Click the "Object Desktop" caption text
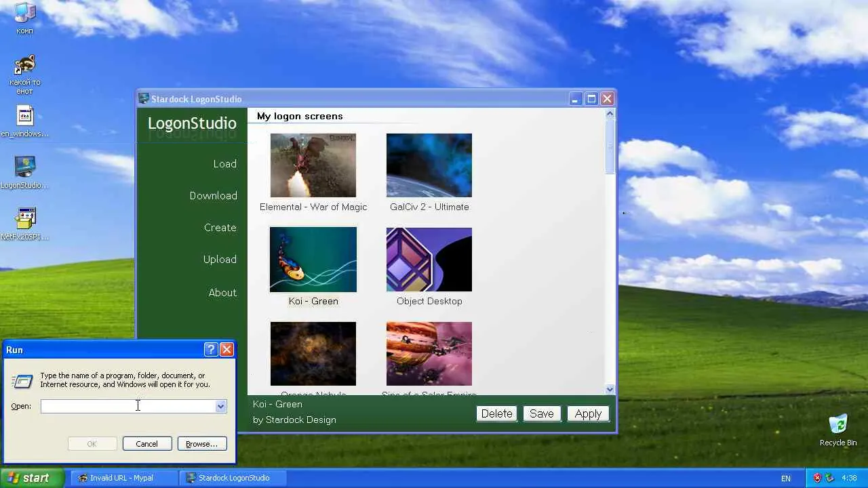 429,302
